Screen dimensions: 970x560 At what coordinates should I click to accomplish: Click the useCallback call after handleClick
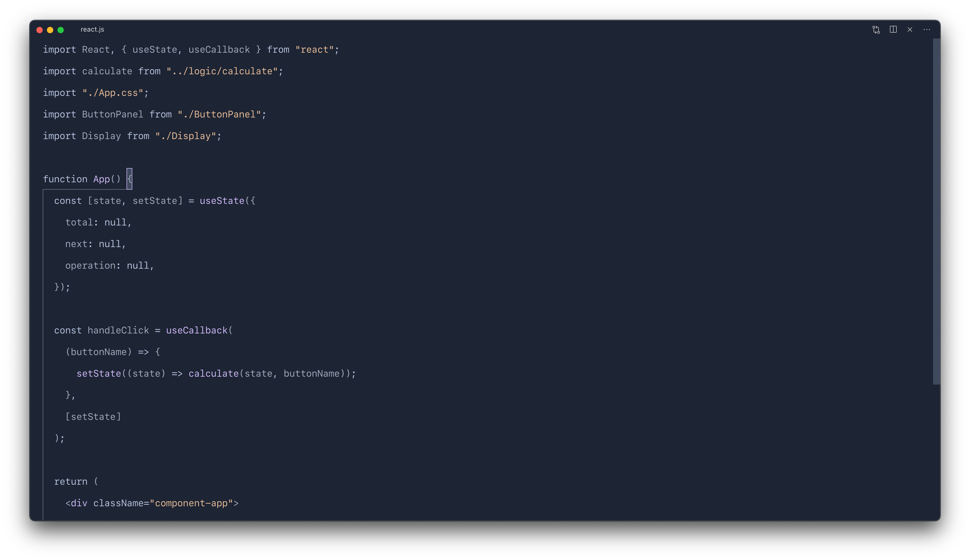pyautogui.click(x=197, y=330)
